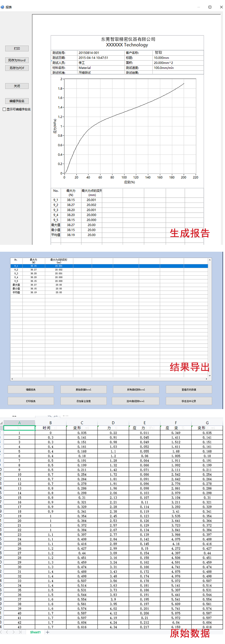
Task: Maximize the 报表 window
Action: 210,7
